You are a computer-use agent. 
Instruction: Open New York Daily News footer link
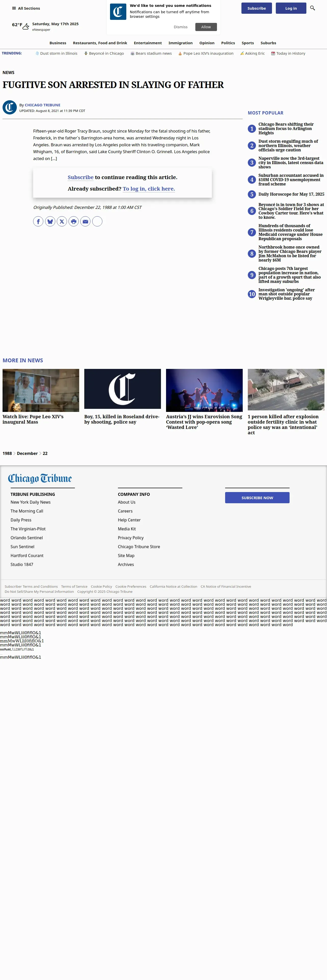click(x=31, y=502)
